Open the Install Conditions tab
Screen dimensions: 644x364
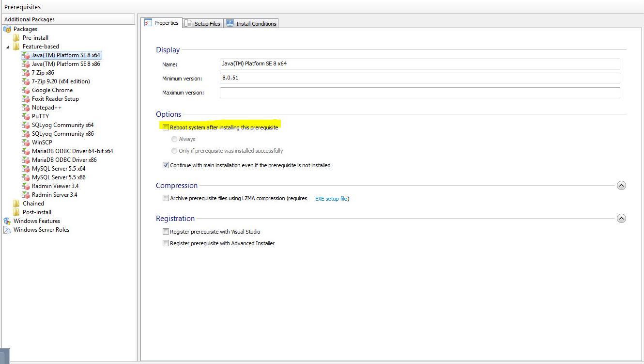pos(251,24)
